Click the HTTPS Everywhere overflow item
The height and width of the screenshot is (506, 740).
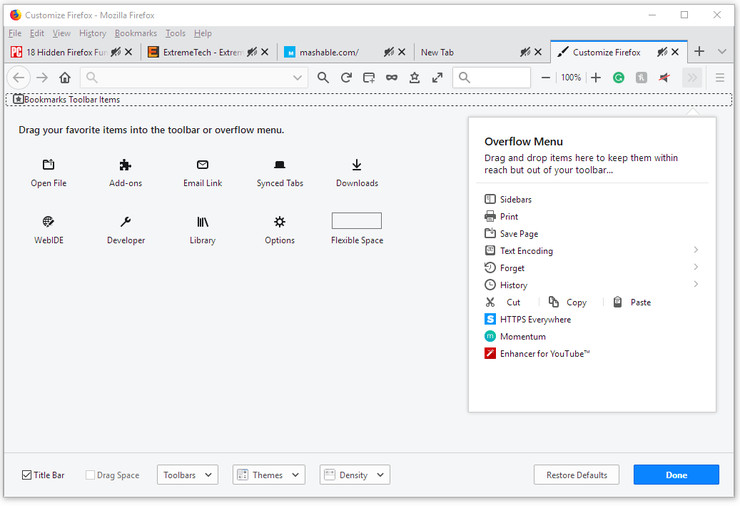tap(535, 319)
